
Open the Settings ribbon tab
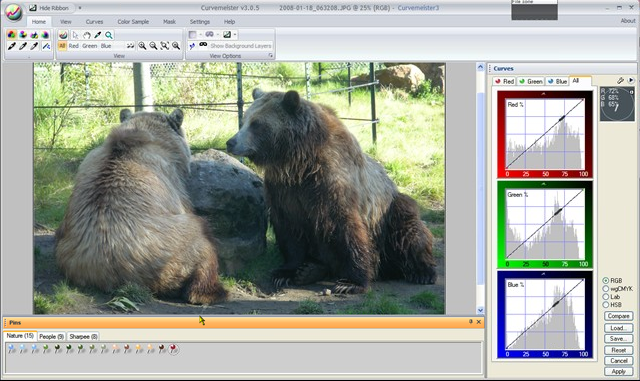coord(200,22)
